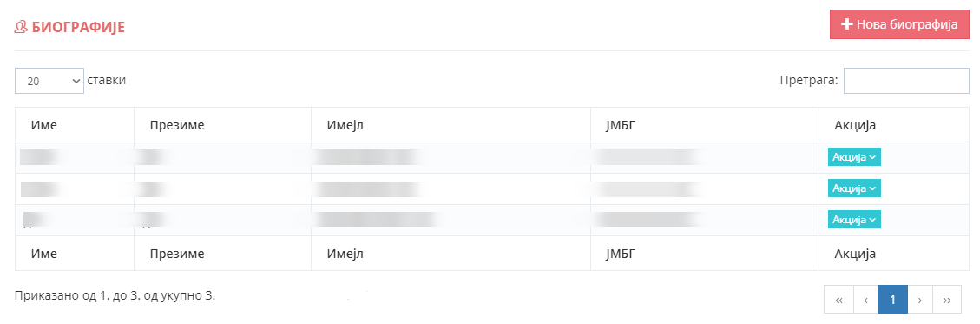Open the Акција dropdown in the third row
The width and height of the screenshot is (980, 324).
pos(854,220)
